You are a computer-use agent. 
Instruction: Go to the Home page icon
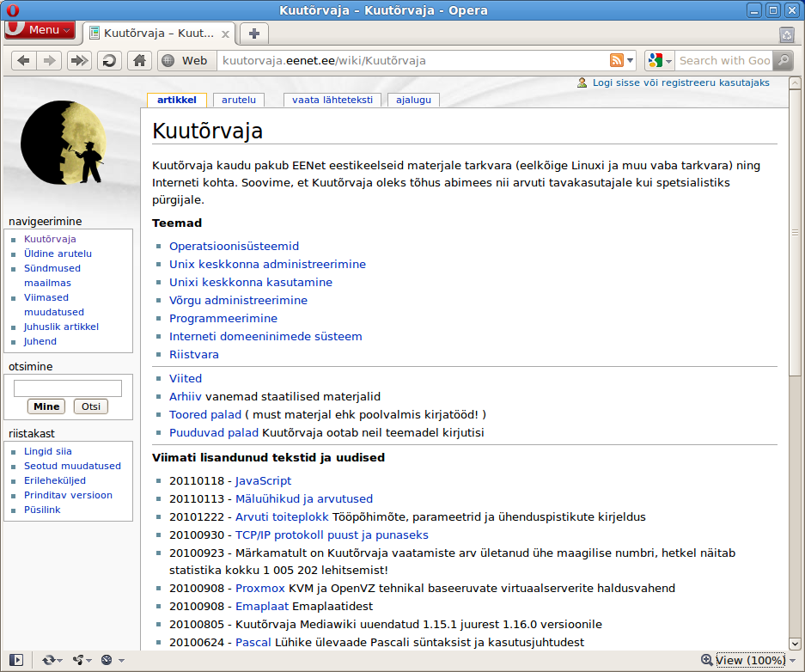pos(139,60)
